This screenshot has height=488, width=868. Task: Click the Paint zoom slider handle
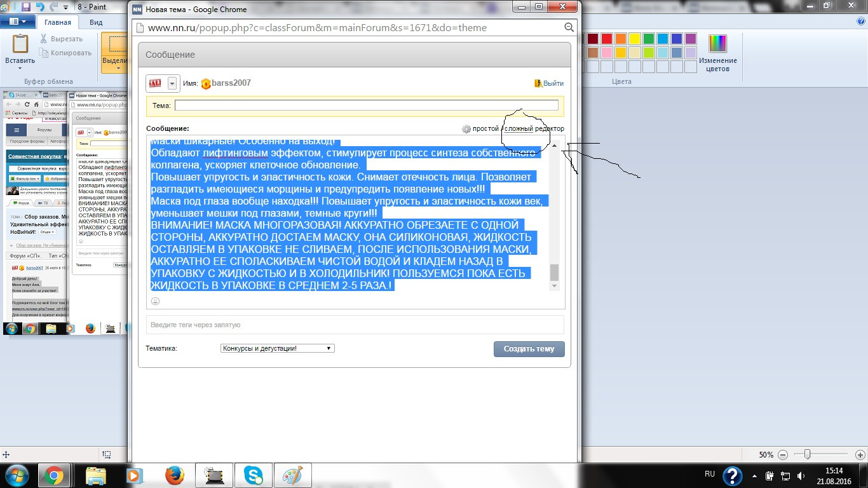[807, 454]
